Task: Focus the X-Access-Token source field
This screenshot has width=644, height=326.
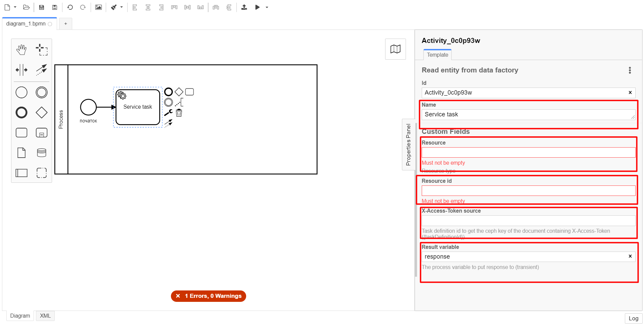Action: click(528, 221)
